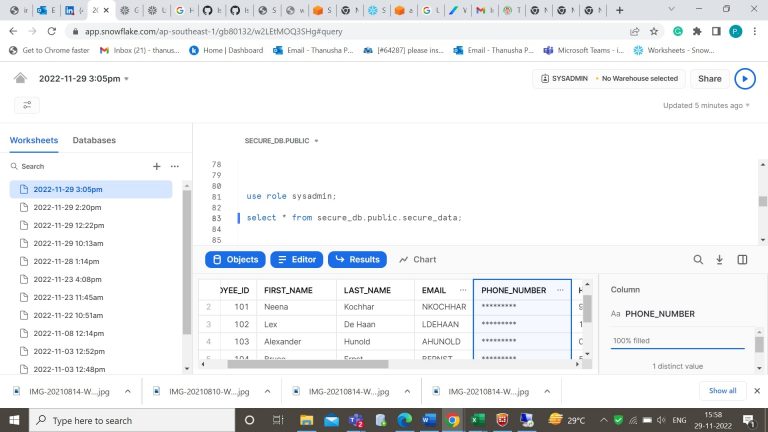Click Show all downloads button
Viewport: 768px width, 432px height.
pos(722,391)
